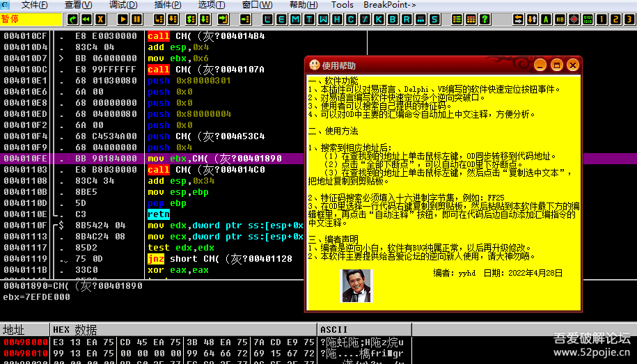
Task: Click the orange X close program icon
Action: 100,19
